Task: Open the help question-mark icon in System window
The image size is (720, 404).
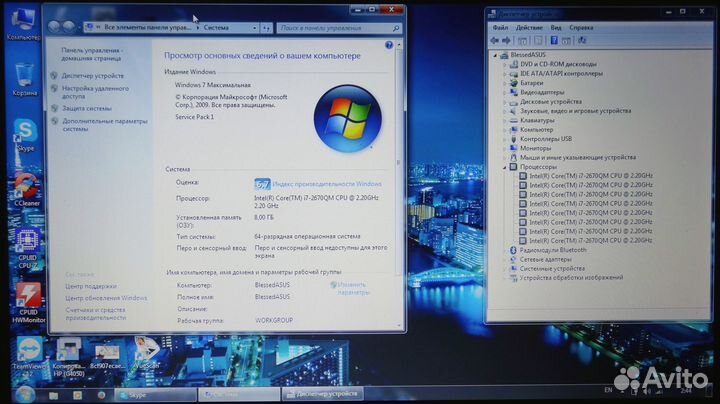Action: tap(389, 45)
